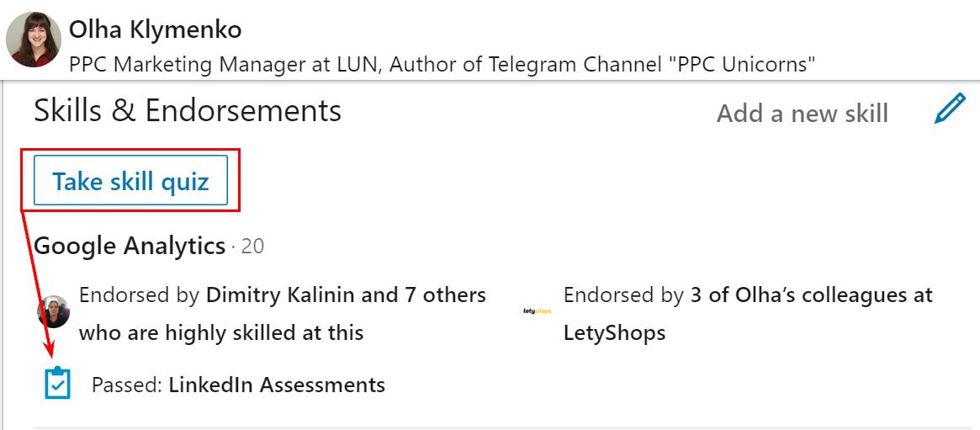Click the 'Passed:' label text
The height and width of the screenshot is (430, 980).
point(126,385)
